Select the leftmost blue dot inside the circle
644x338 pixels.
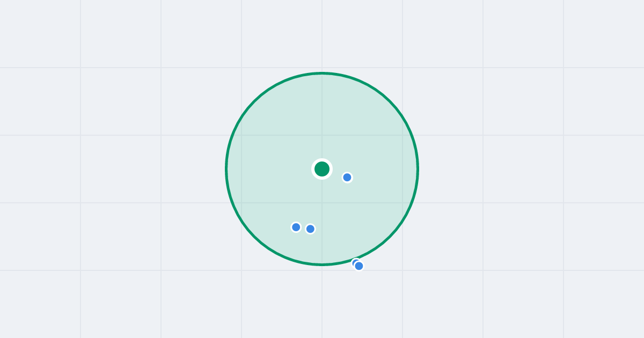tap(296, 227)
